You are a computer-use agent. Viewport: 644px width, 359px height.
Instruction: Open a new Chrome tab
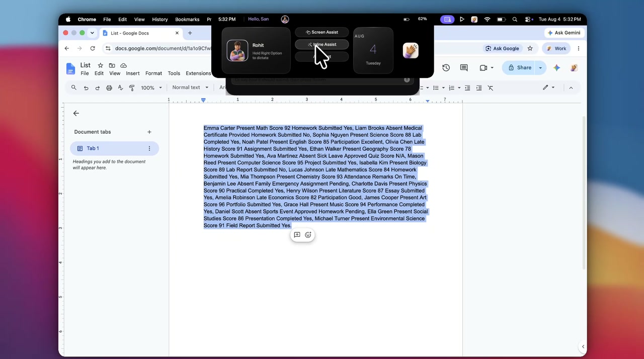pyautogui.click(x=190, y=33)
